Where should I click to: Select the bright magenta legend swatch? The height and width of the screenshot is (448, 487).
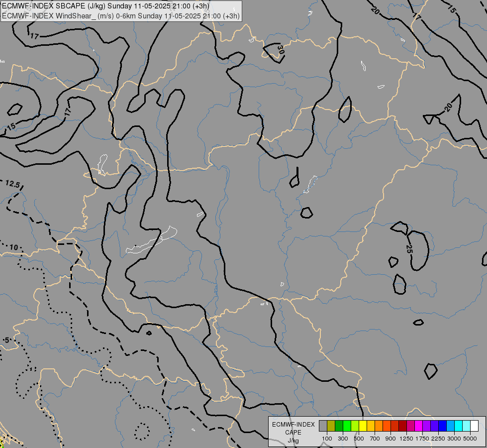click(419, 426)
